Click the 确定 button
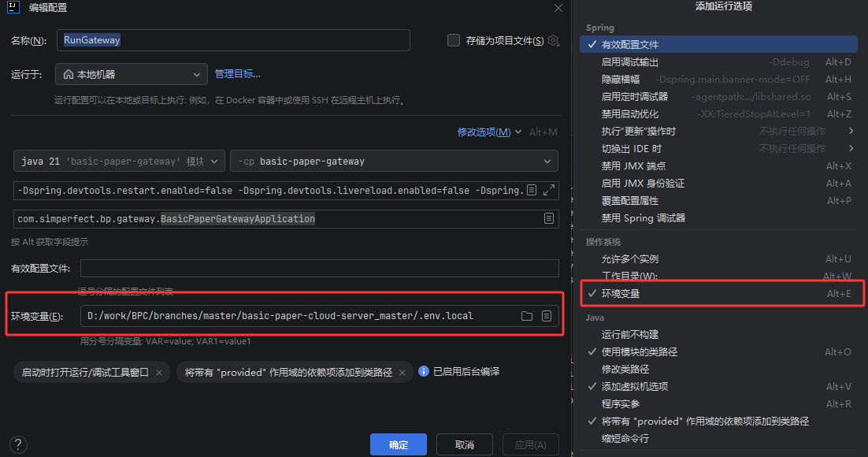Viewport: 868px width, 457px height. [399, 444]
